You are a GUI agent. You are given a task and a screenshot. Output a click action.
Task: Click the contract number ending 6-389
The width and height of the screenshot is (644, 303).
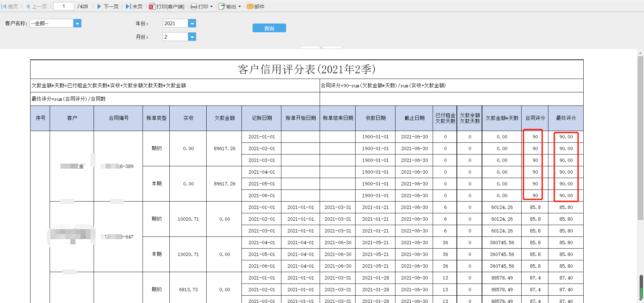click(117, 166)
